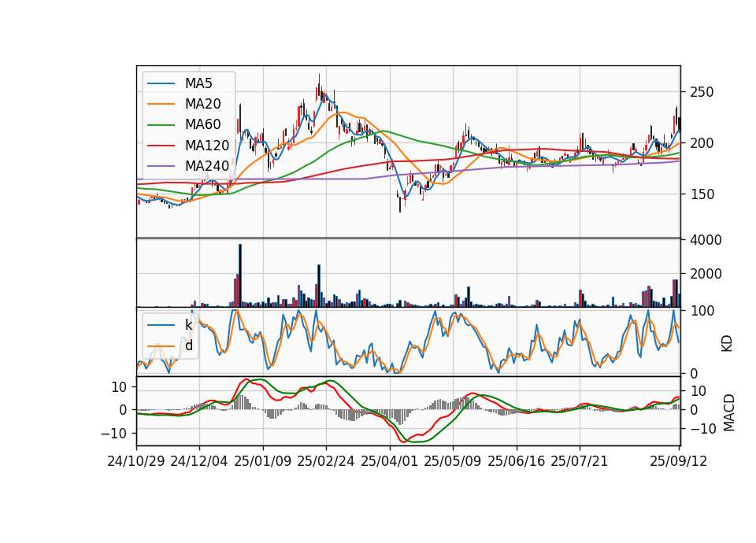This screenshot has width=756, height=543.
Task: Click the 25/06/16 date axis label
Action: pos(517,461)
